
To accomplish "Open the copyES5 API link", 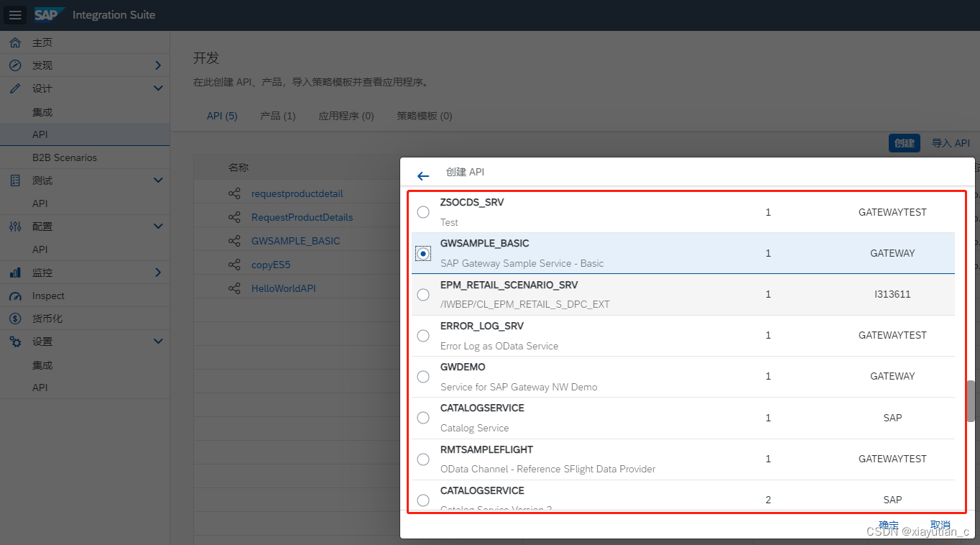I will (x=271, y=265).
